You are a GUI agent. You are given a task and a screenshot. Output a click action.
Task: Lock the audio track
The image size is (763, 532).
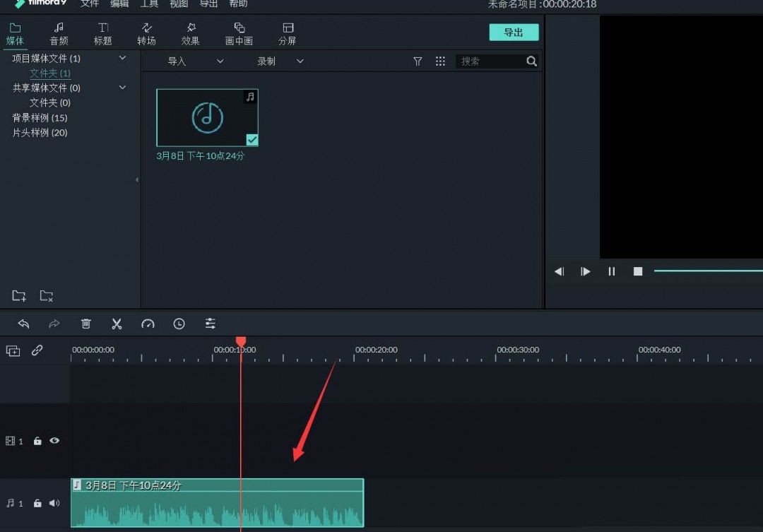click(x=37, y=503)
